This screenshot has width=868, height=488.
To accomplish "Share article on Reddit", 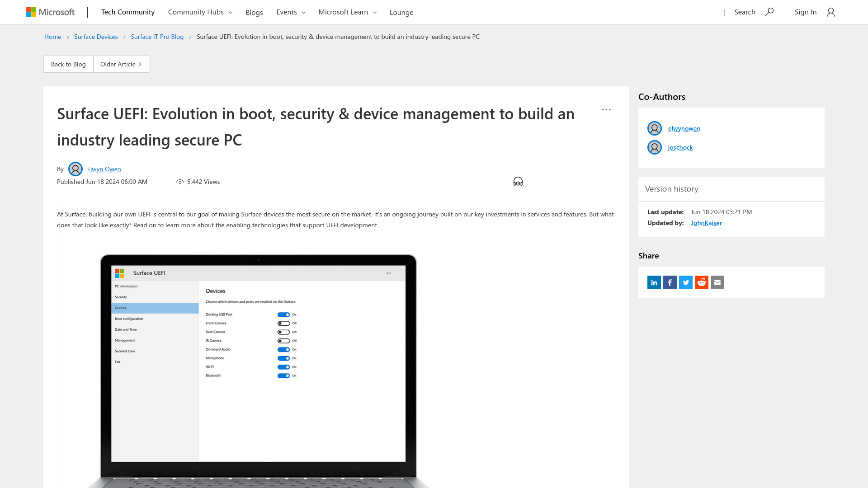I will (x=702, y=282).
